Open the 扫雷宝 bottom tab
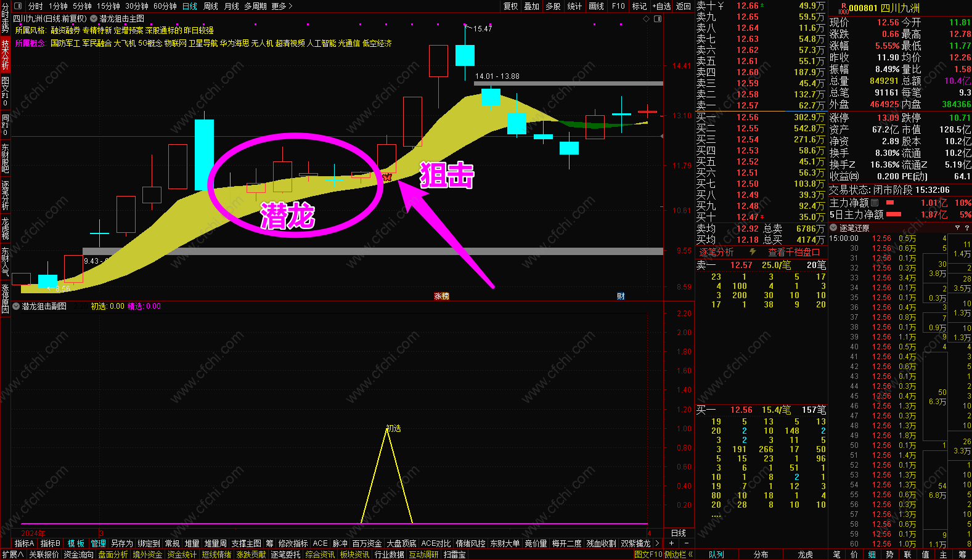Image resolution: width=972 pixels, height=560 pixels. (454, 554)
